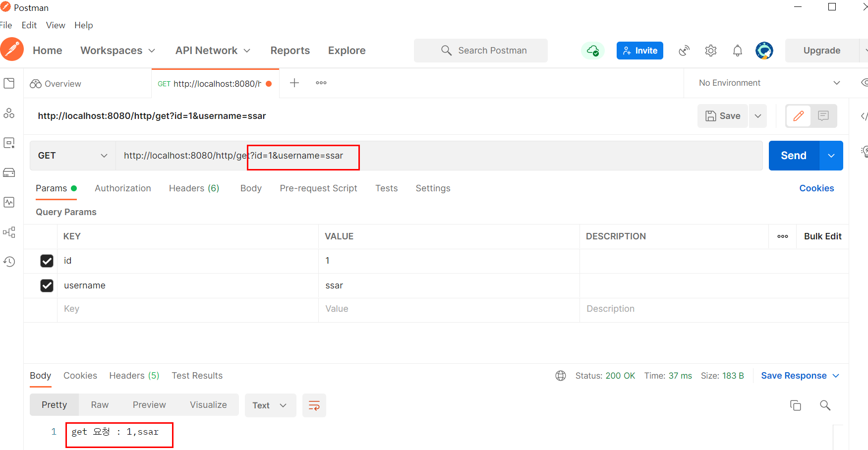868x450 pixels.
Task: Toggle the response line wrap icon
Action: (x=314, y=405)
